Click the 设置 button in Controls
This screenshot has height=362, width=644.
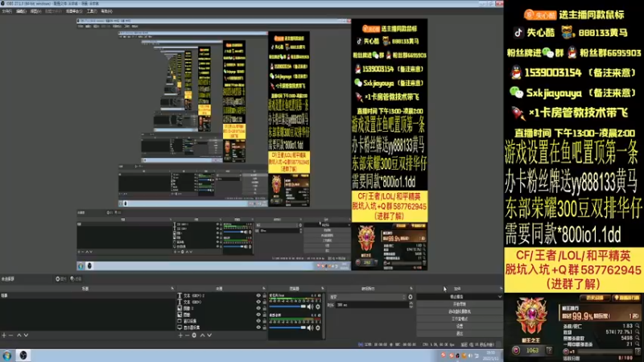tap(460, 327)
